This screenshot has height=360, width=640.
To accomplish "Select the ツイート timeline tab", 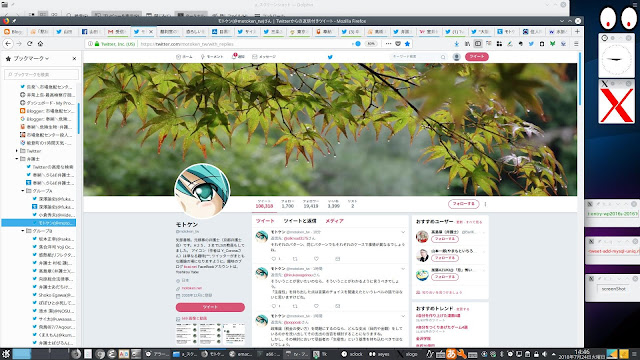I will click(x=265, y=221).
